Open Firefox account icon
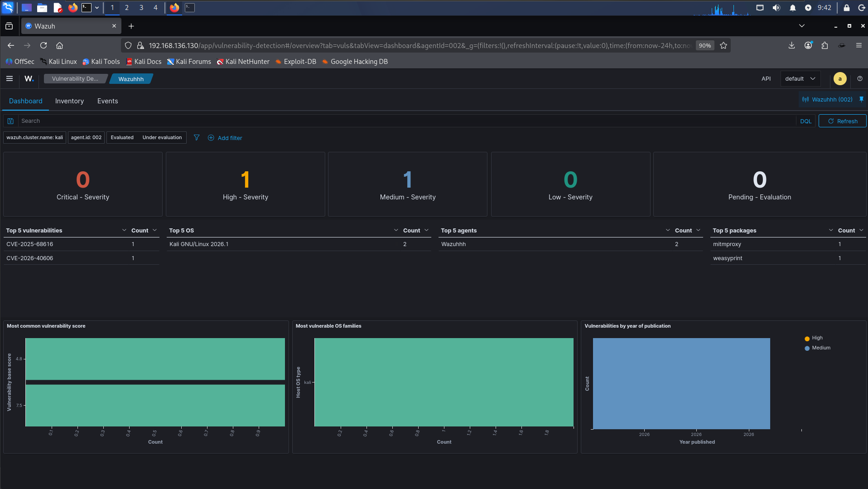Screen dimensions: 868x489 pos(808,45)
